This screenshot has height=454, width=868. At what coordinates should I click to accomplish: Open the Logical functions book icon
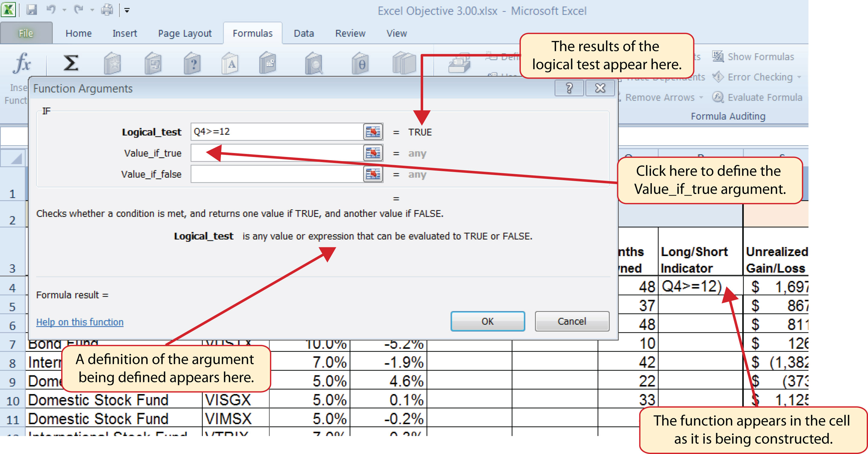[x=192, y=63]
